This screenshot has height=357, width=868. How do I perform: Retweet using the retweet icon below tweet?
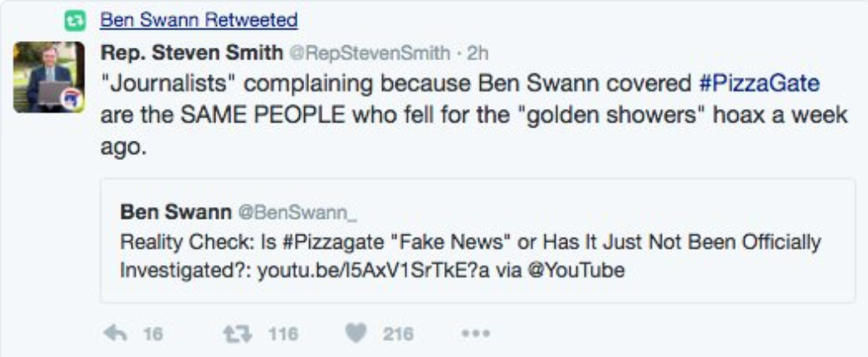tap(236, 334)
